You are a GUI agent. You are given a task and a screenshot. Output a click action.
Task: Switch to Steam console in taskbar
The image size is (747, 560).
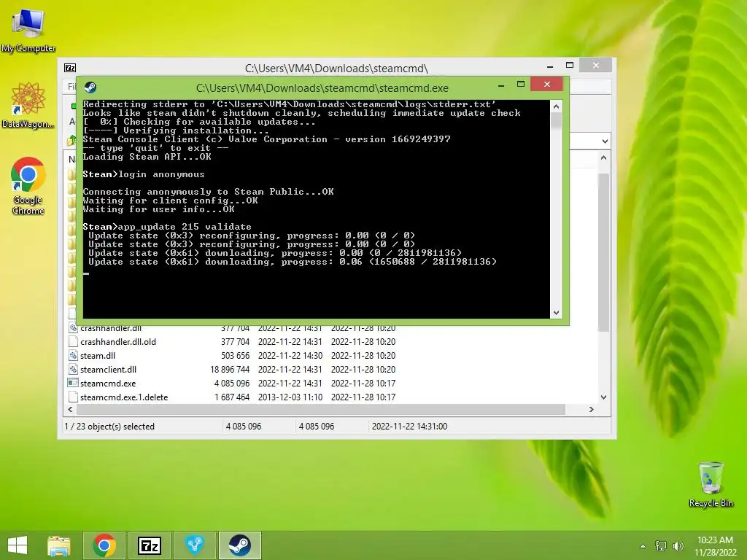point(239,545)
